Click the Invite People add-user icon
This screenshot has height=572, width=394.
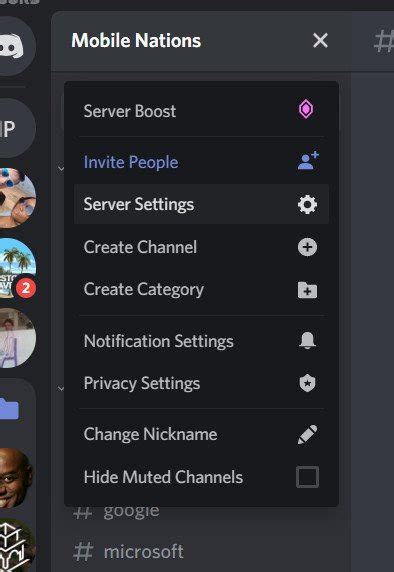point(308,161)
